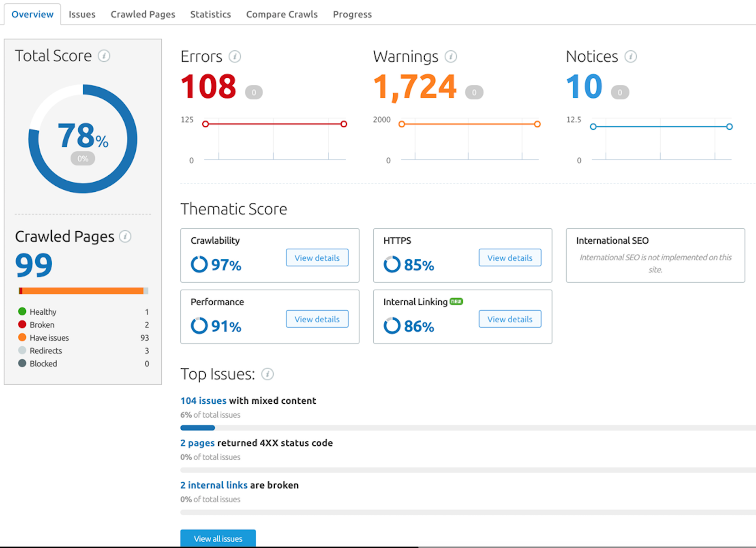View details for Performance score
Image resolution: width=756 pixels, height=548 pixels.
[x=317, y=319]
